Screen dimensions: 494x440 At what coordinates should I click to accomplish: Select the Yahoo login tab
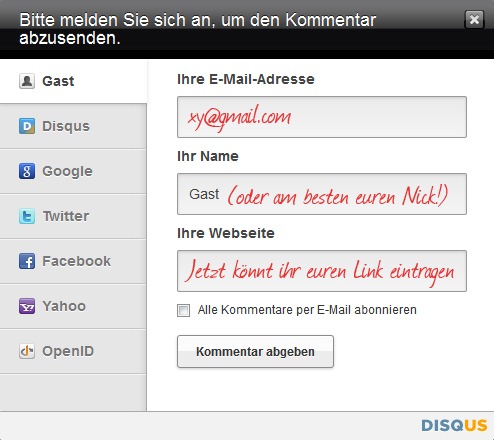73,306
